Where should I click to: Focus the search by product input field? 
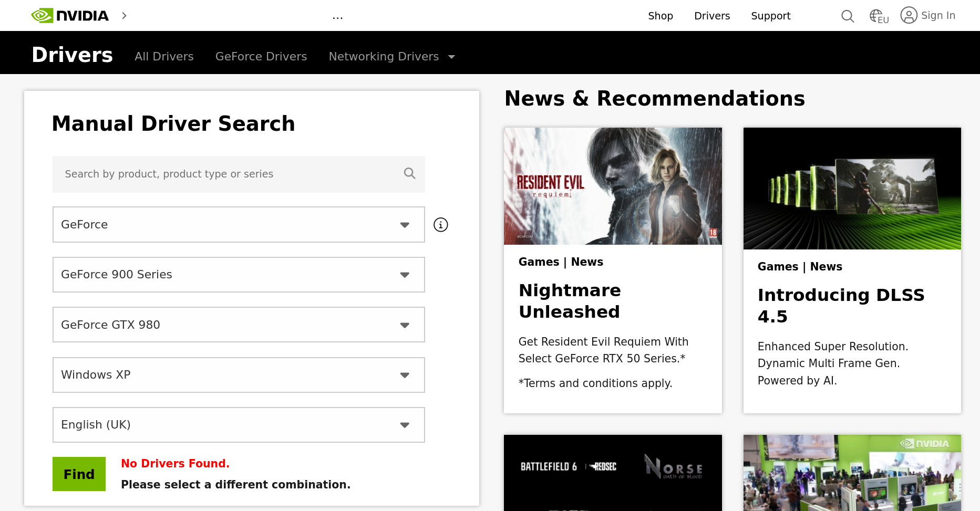click(x=239, y=174)
